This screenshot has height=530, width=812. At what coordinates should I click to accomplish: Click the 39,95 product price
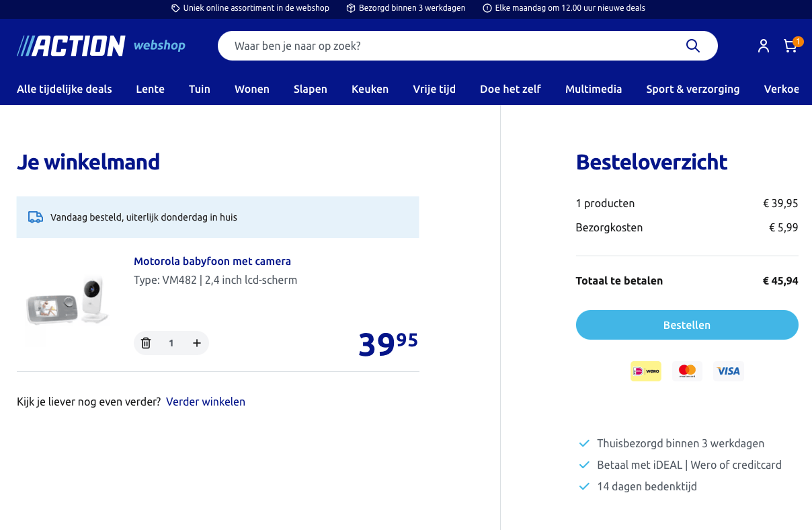point(388,344)
